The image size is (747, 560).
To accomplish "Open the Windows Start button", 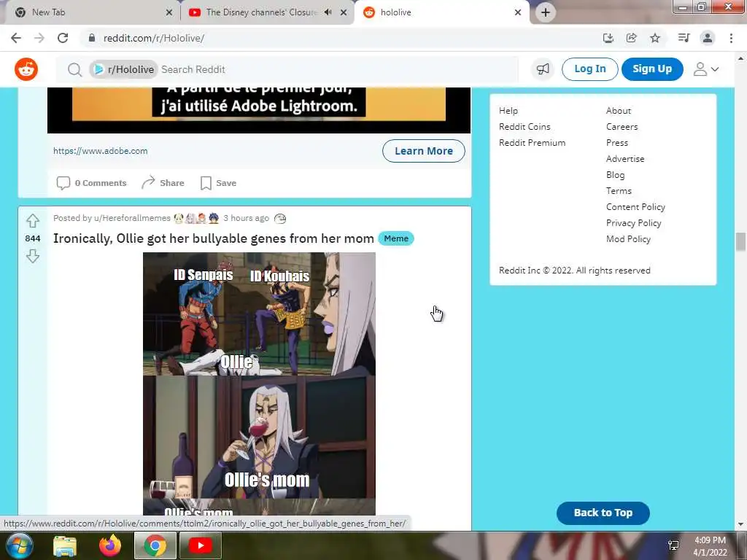I will (18, 545).
